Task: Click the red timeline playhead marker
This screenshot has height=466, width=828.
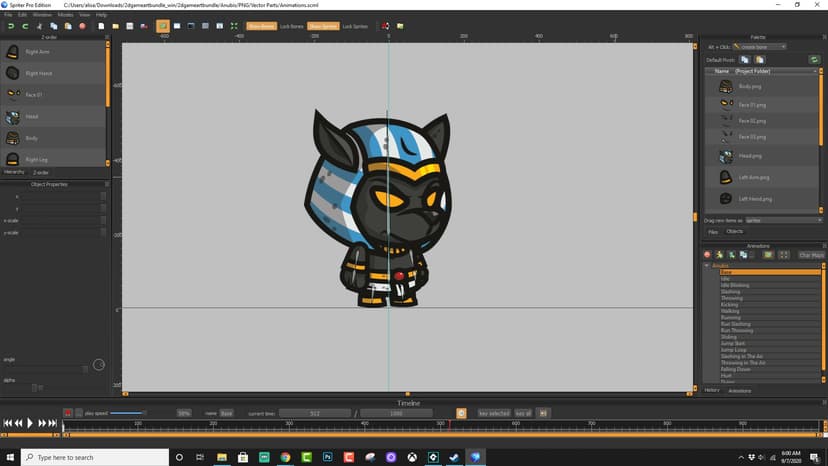Action: [x=449, y=424]
